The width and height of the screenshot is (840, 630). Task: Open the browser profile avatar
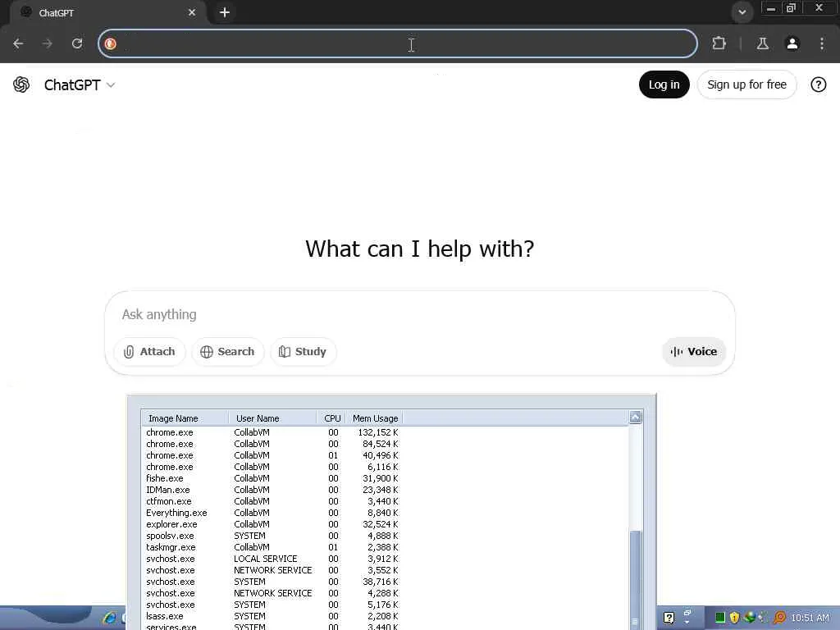[792, 43]
